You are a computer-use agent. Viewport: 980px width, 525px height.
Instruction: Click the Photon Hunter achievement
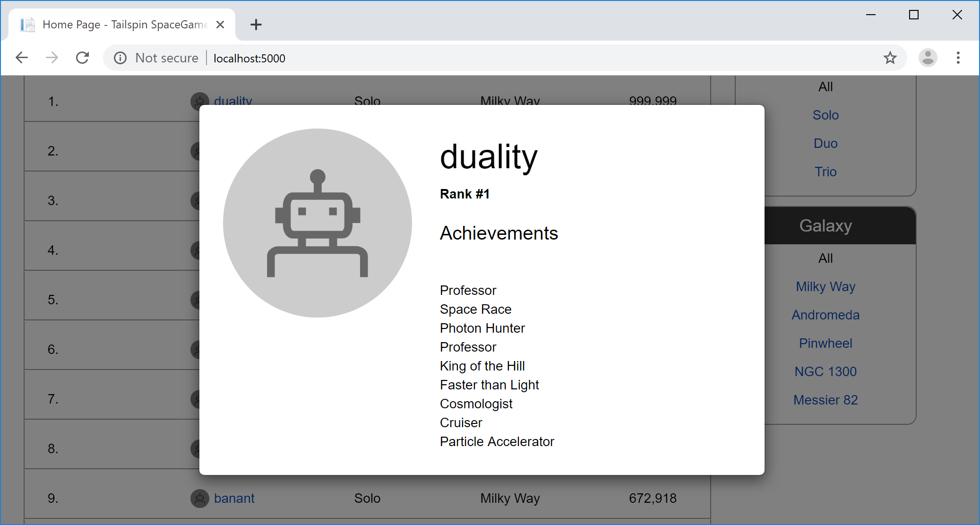pos(482,328)
